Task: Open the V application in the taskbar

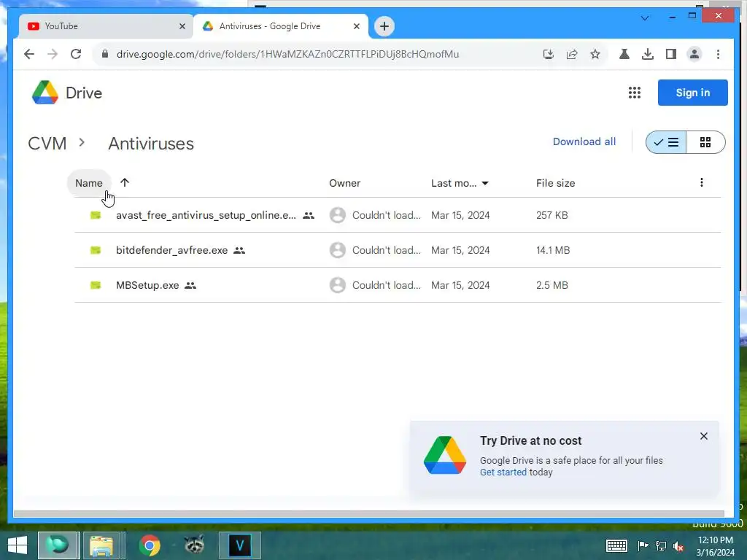Action: click(x=239, y=545)
